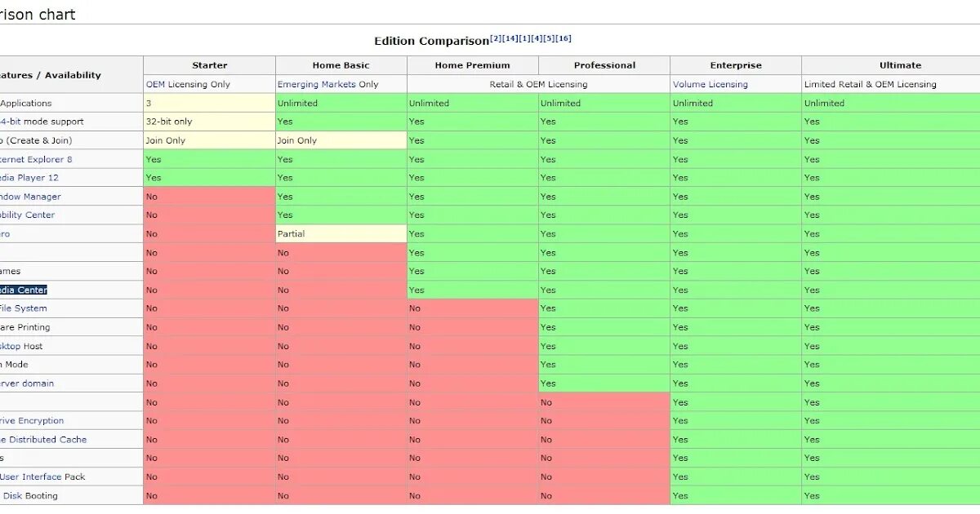Click the Partial cell under Home Basic

tap(292, 234)
